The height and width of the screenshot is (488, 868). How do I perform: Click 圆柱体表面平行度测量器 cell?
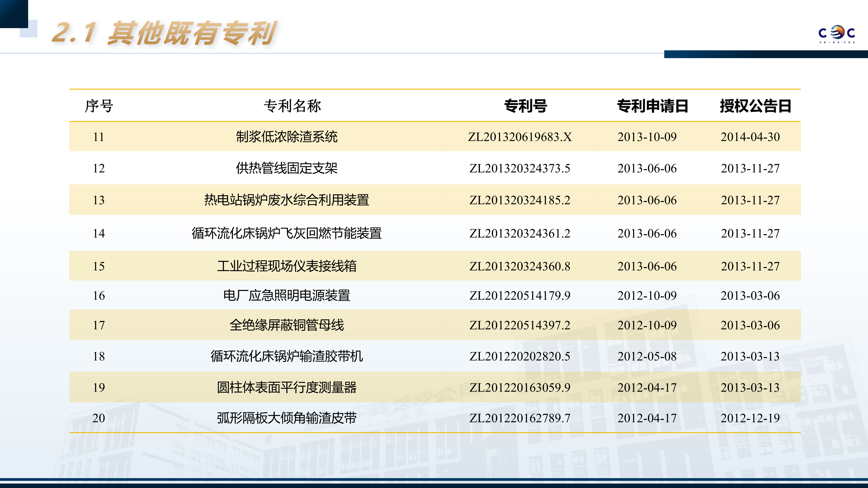286,388
